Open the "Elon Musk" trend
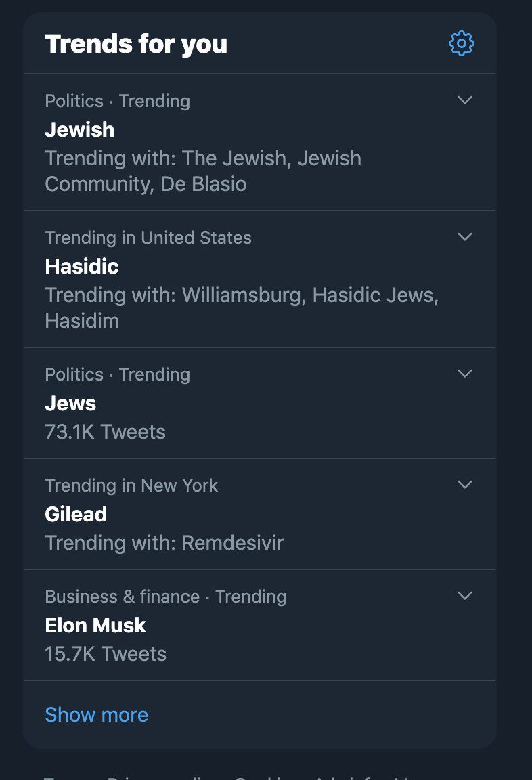Viewport: 532px width, 780px height. click(95, 625)
